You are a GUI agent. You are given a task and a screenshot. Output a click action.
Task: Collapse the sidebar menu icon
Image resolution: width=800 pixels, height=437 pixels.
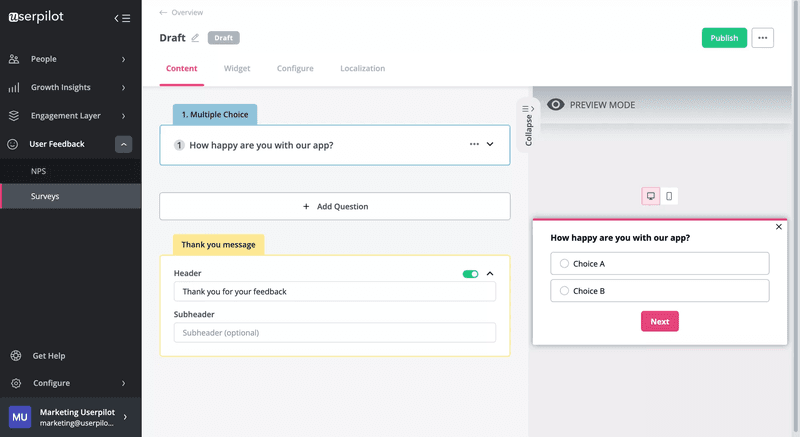(122, 18)
